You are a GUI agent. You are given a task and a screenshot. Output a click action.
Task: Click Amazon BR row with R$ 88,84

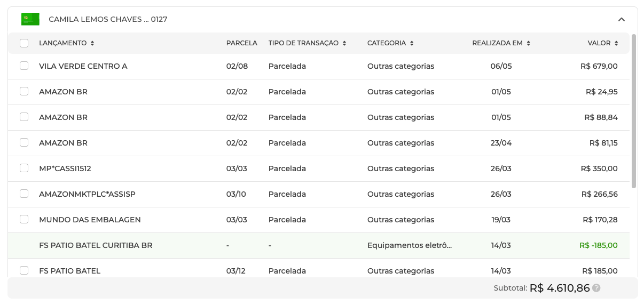point(63,117)
